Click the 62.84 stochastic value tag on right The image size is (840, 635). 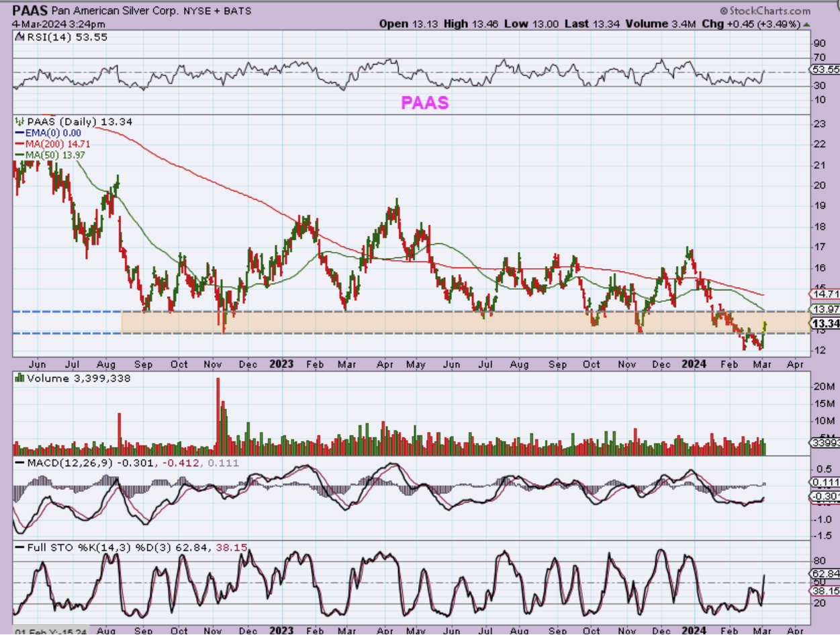[824, 574]
